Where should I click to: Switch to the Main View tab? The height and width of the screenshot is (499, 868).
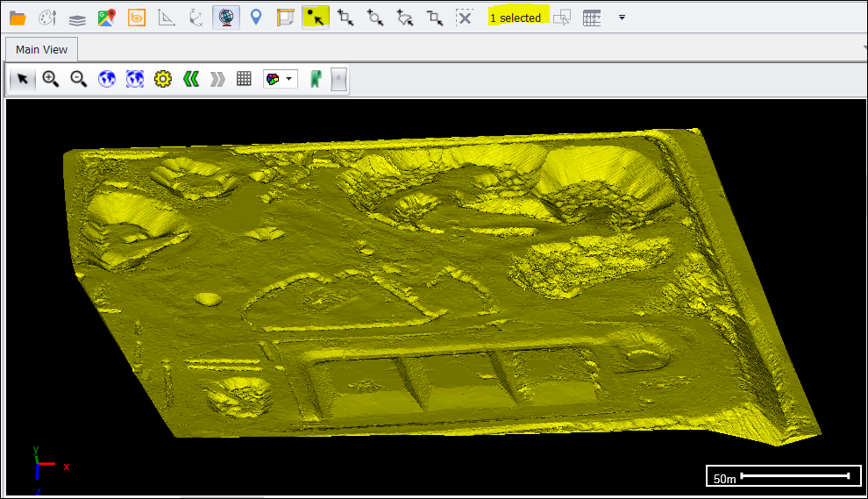click(x=41, y=49)
